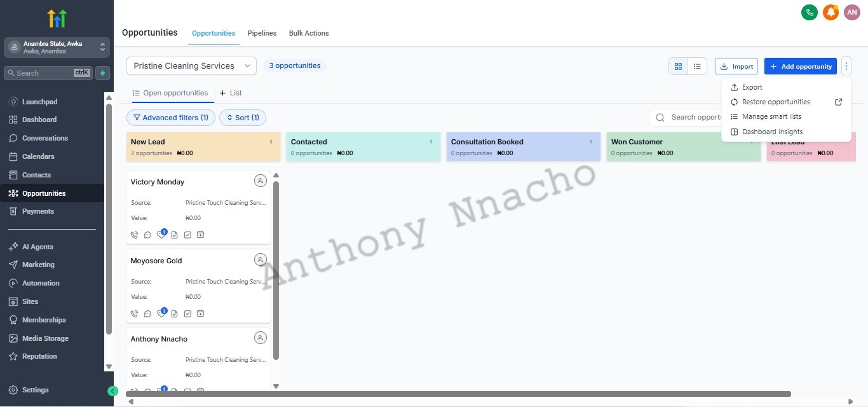Collapse the sidebar with green arrow
This screenshot has height=407, width=868.
pyautogui.click(x=112, y=391)
